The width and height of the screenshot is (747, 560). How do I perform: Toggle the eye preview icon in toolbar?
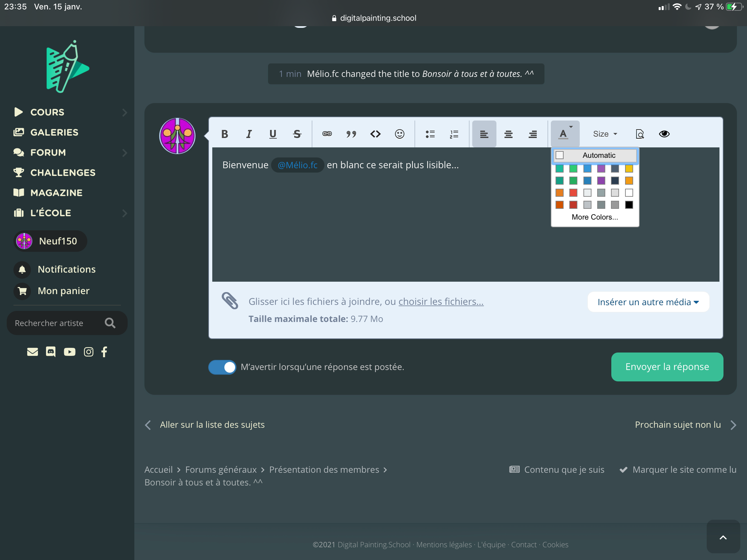click(x=664, y=134)
